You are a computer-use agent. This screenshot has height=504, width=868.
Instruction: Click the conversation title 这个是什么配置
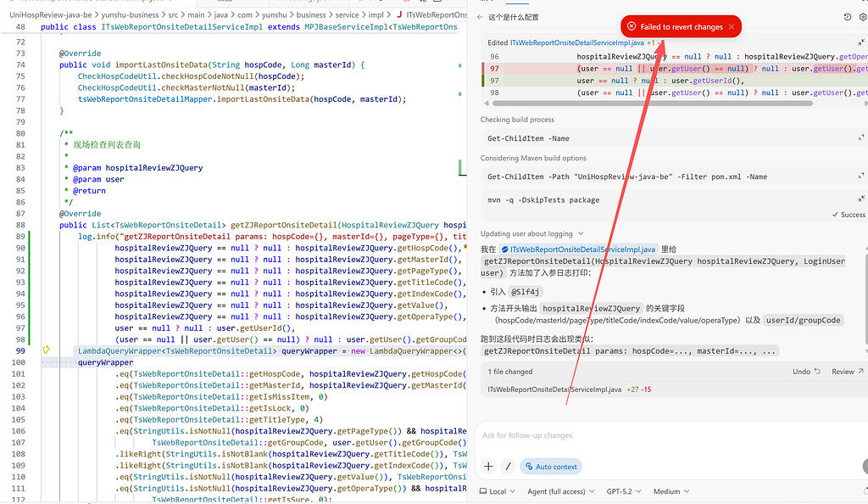pos(513,17)
